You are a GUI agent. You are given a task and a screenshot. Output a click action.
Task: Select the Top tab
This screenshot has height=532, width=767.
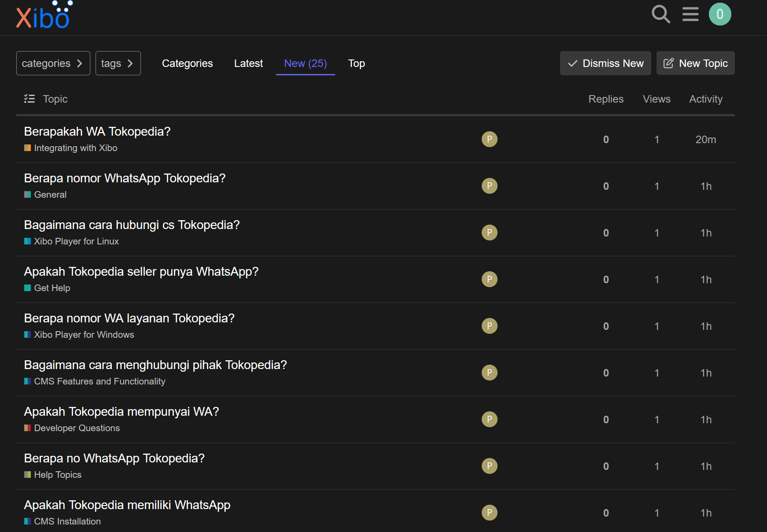pos(356,63)
